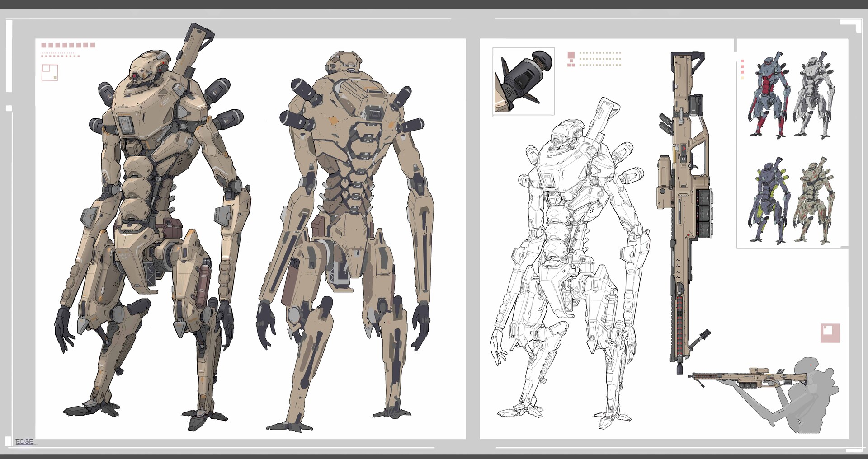Toggle the small pink square marker top-left
Image resolution: width=868 pixels, height=459 pixels.
pyautogui.click(x=45, y=45)
